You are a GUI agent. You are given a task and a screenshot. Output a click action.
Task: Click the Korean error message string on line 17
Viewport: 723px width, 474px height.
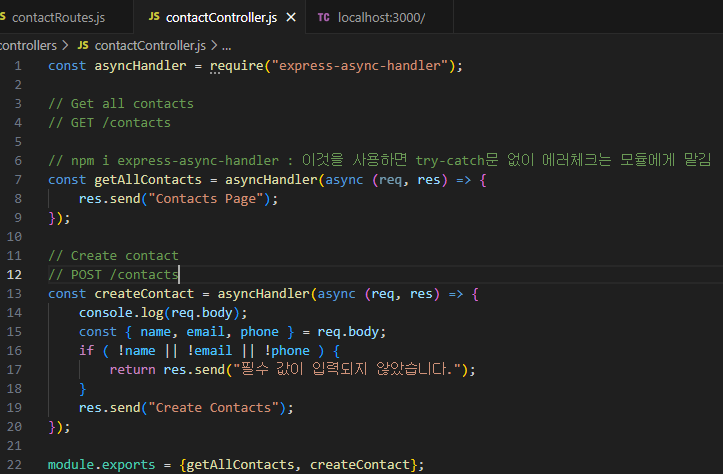(348, 369)
